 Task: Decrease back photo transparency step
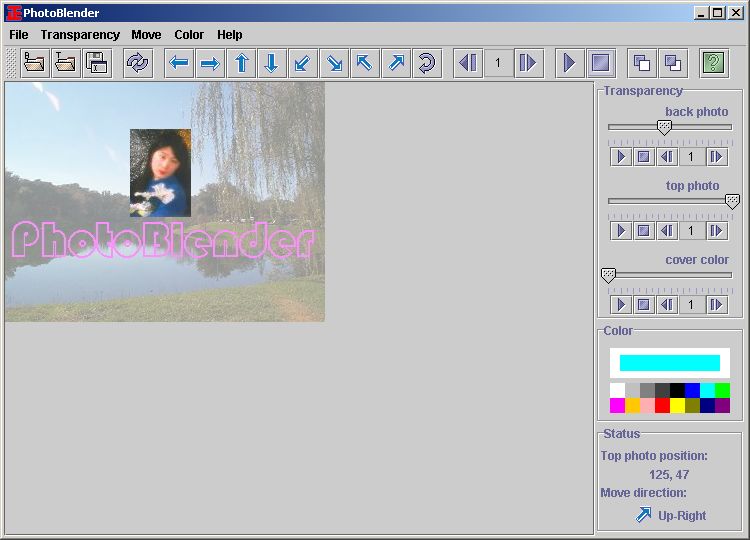(667, 157)
